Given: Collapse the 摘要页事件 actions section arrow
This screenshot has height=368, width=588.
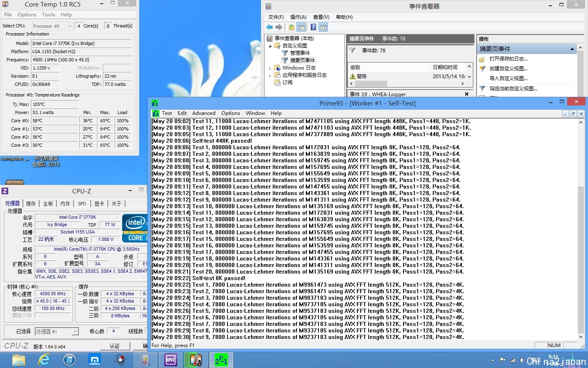Looking at the screenshot, I should pos(572,49).
